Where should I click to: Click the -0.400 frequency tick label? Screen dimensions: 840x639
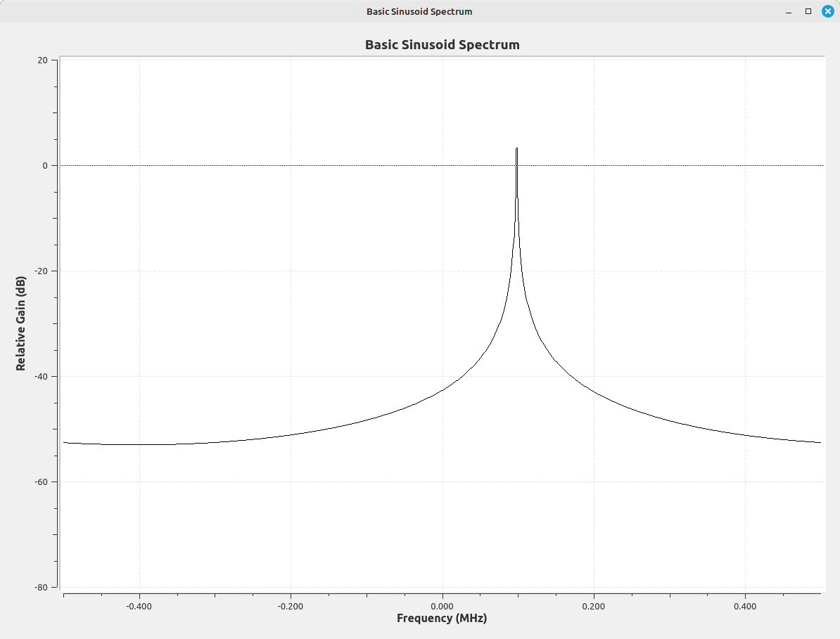pyautogui.click(x=139, y=606)
